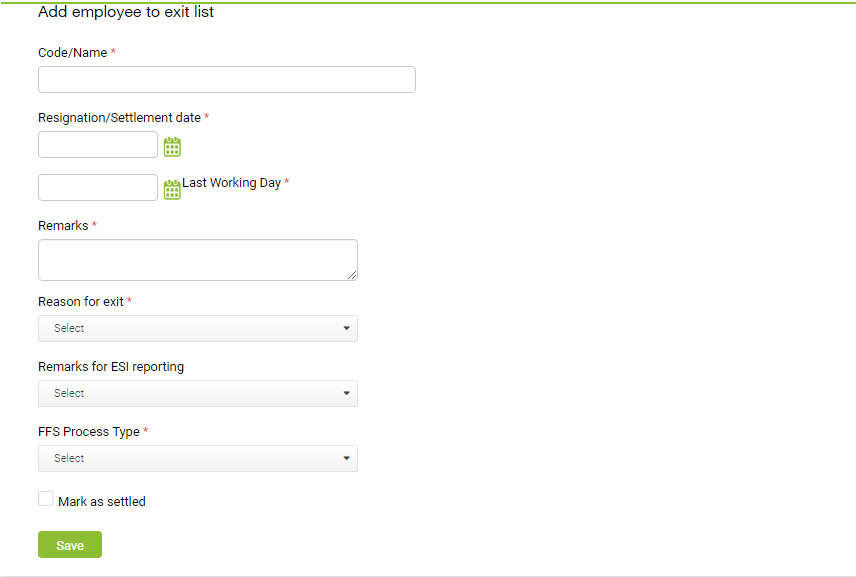Click inside the Remarks text area

pyautogui.click(x=198, y=260)
